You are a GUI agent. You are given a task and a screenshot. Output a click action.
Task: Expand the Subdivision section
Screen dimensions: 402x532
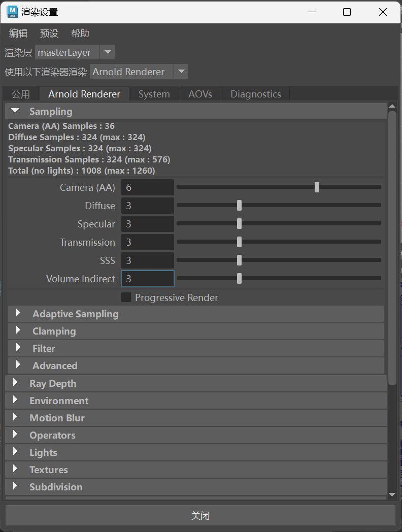(196, 487)
